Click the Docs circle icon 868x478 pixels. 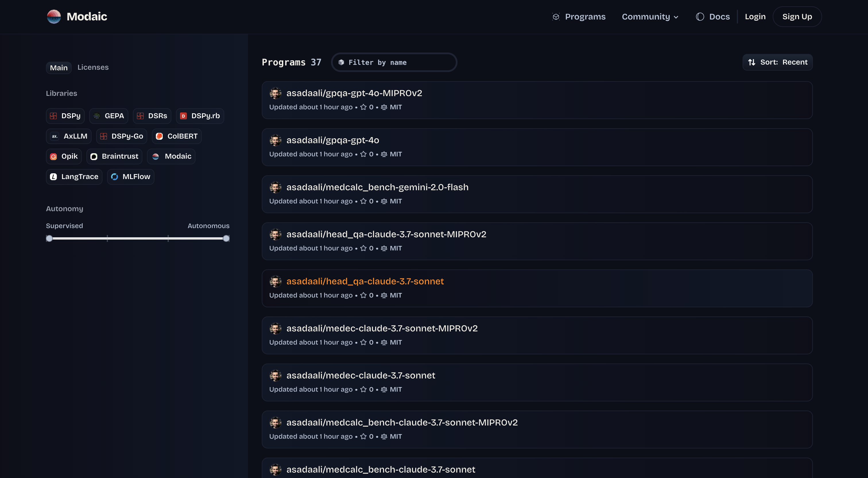pyautogui.click(x=700, y=17)
